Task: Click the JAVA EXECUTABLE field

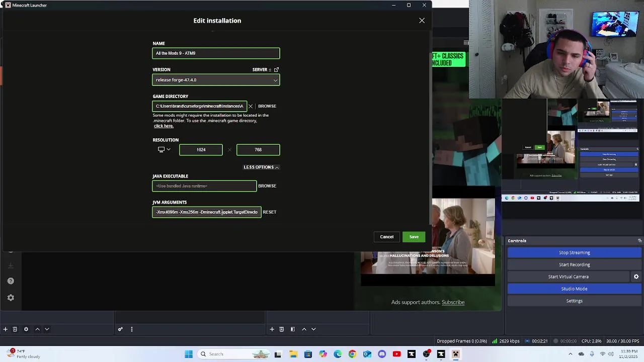Action: [204, 186]
